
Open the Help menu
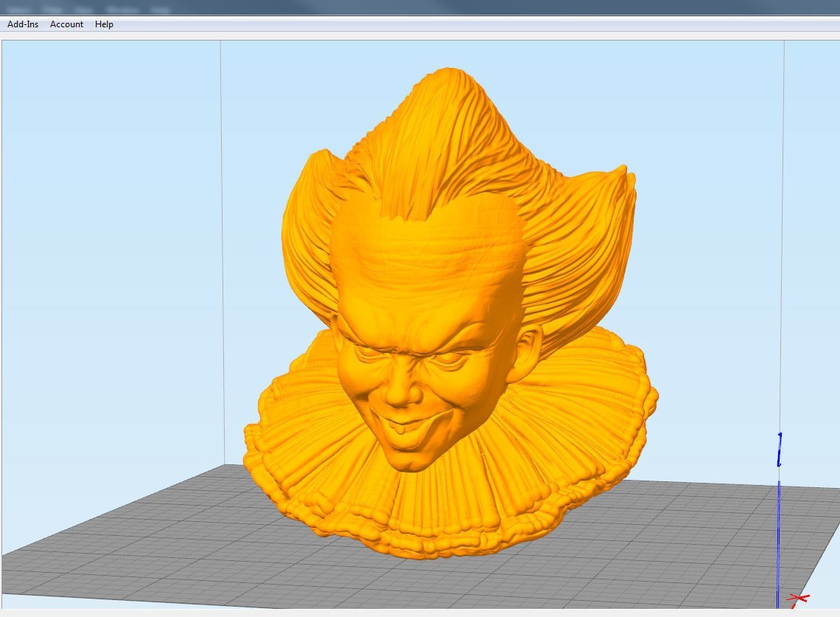104,24
